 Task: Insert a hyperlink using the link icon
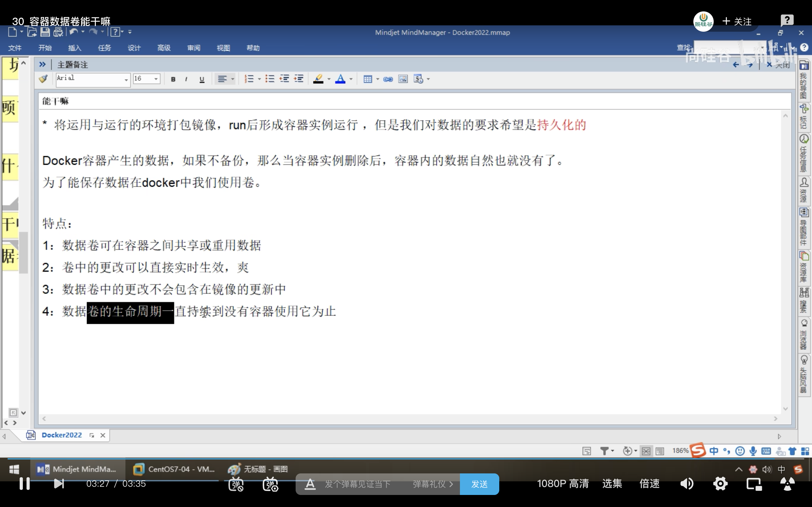pos(388,79)
